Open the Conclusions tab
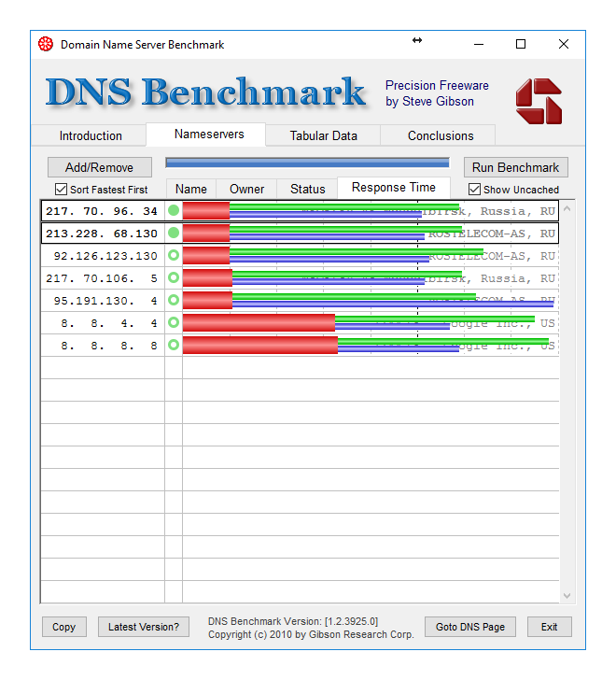This screenshot has width=616, height=680. pyautogui.click(x=441, y=135)
